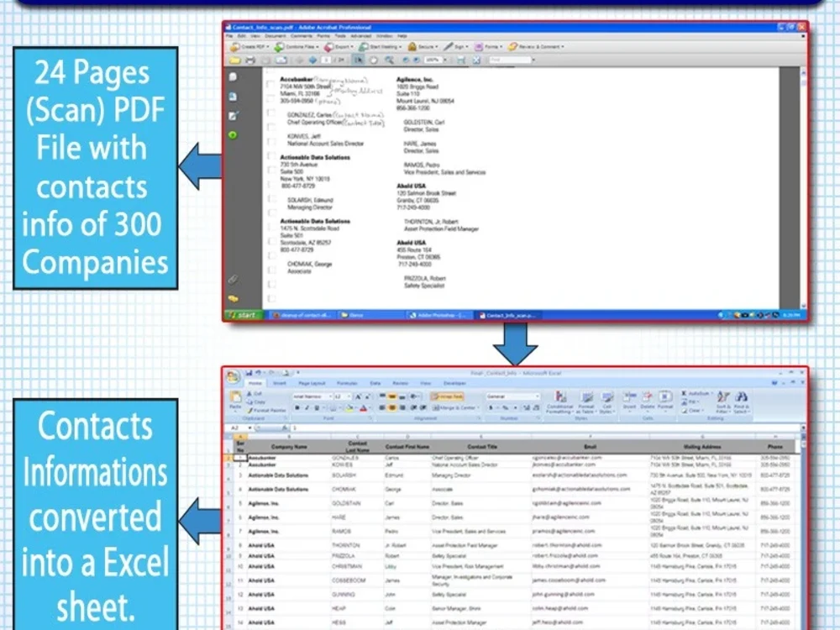Click the Acrobat page number field

[x=326, y=60]
